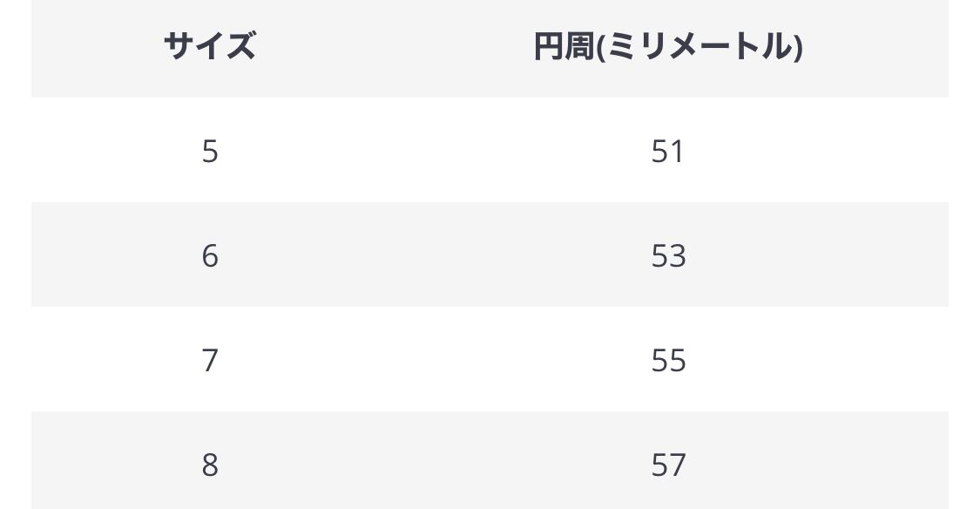Click the ズ character in the サイズ header

point(240,45)
